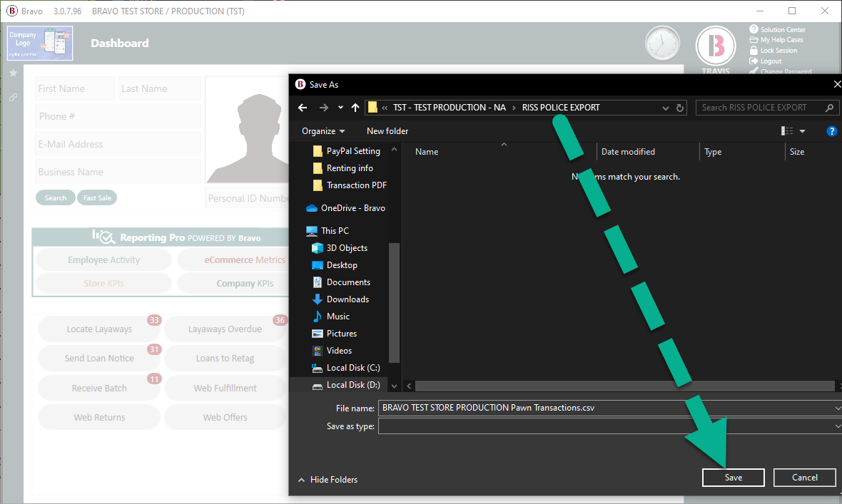The height and width of the screenshot is (504, 842).
Task: Click file list horizontal scrollbar
Action: click(624, 386)
